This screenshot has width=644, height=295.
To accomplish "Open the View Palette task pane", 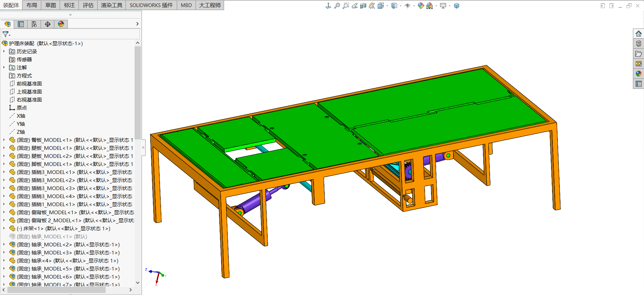I will (639, 64).
